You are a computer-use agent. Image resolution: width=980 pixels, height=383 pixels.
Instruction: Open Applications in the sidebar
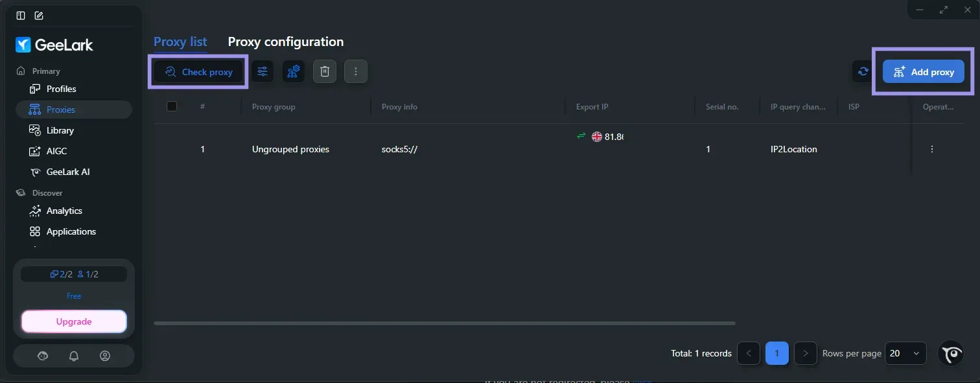click(x=74, y=231)
